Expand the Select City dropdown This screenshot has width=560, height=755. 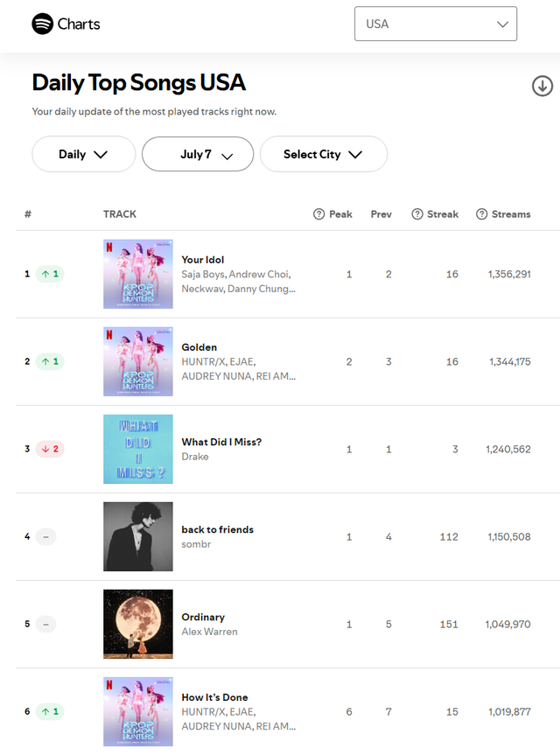(x=323, y=154)
